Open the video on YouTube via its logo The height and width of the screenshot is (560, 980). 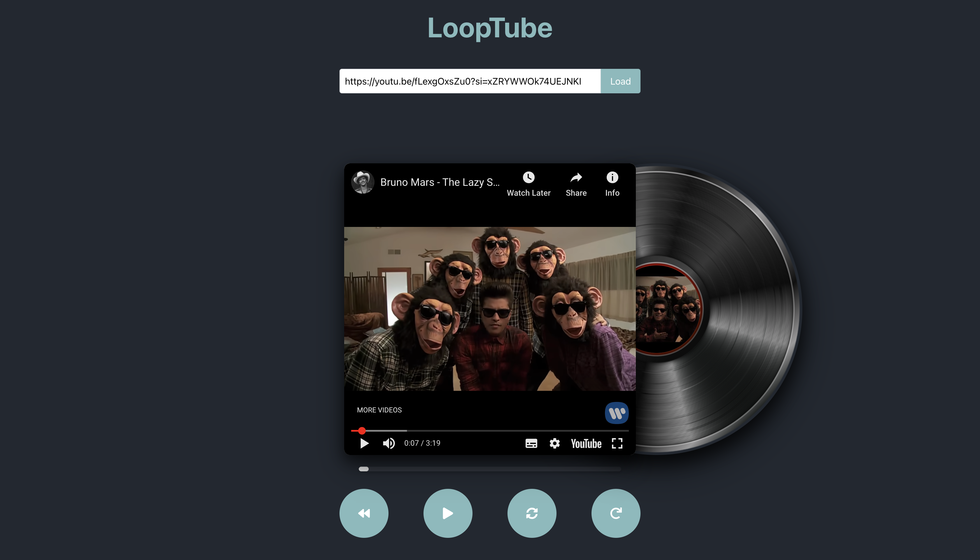(x=586, y=443)
